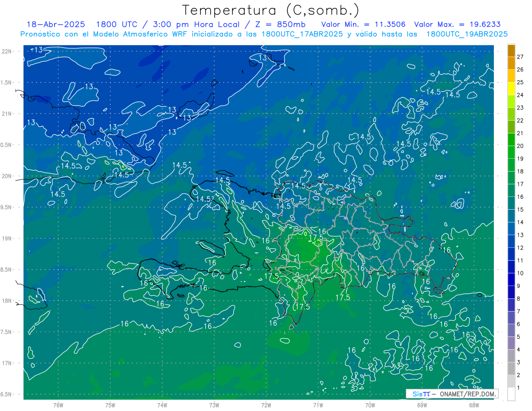Click the "74W" longitude axis label

coord(162,405)
